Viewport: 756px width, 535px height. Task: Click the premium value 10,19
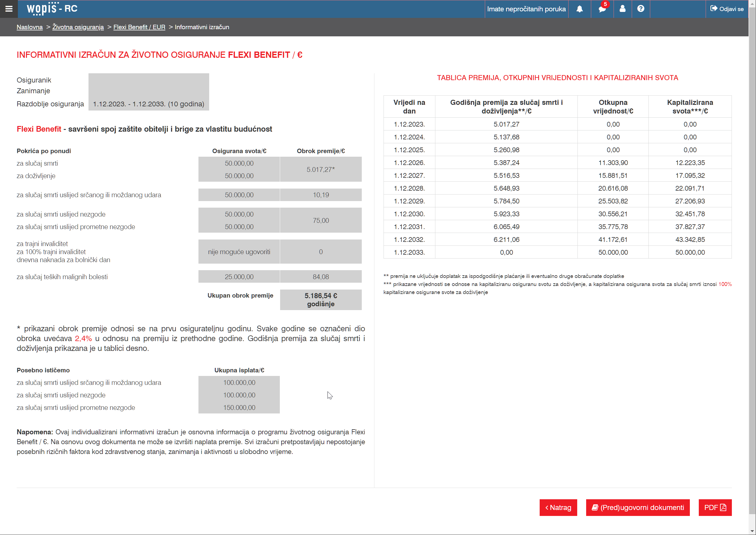[321, 195]
